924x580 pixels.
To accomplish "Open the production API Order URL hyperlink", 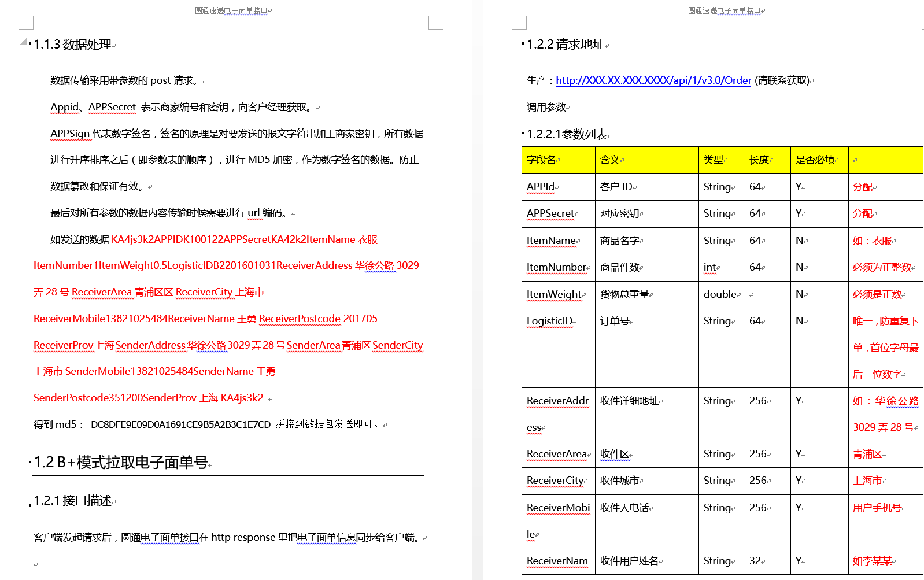I will tap(653, 80).
